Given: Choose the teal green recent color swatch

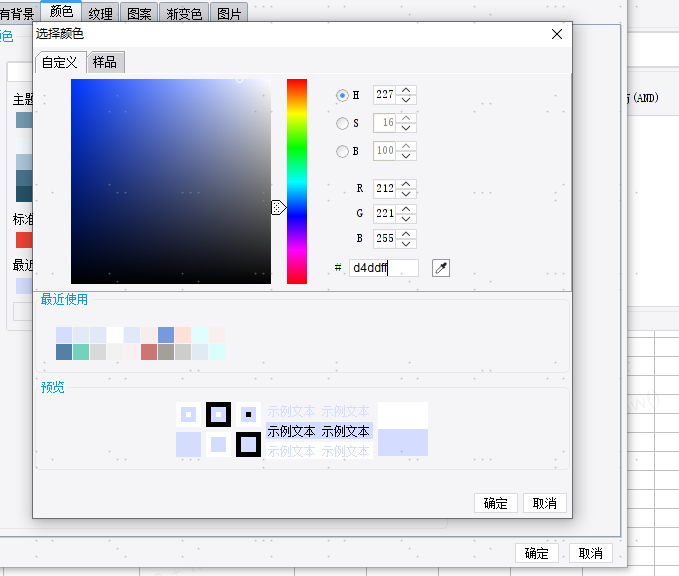Looking at the screenshot, I should 81,352.
